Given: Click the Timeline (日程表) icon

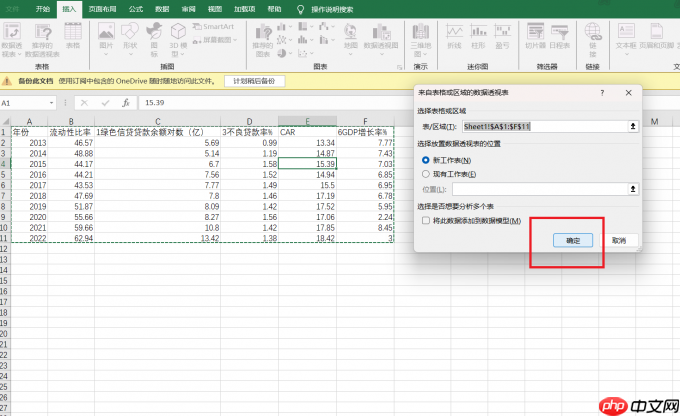Looking at the screenshot, I should tap(559, 36).
